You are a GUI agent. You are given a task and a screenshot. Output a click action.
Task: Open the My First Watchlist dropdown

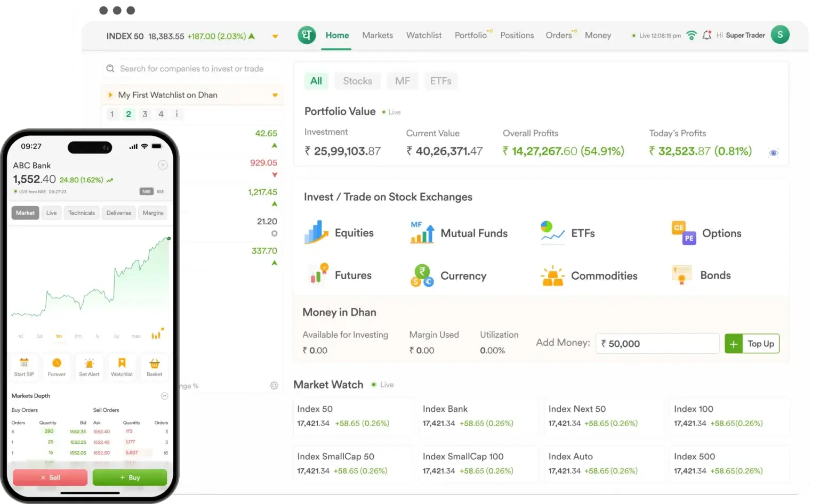[x=275, y=94]
